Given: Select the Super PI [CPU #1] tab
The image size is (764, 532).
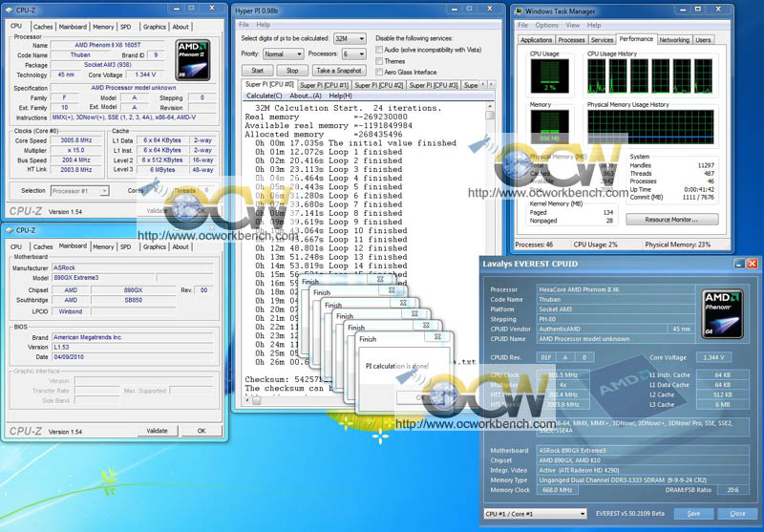Looking at the screenshot, I should click(x=324, y=85).
